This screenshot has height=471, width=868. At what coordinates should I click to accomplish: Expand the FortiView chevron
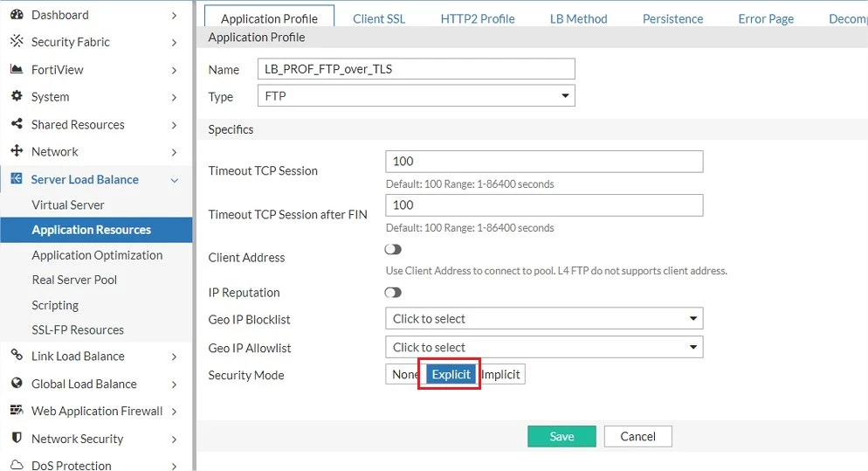[x=175, y=71]
